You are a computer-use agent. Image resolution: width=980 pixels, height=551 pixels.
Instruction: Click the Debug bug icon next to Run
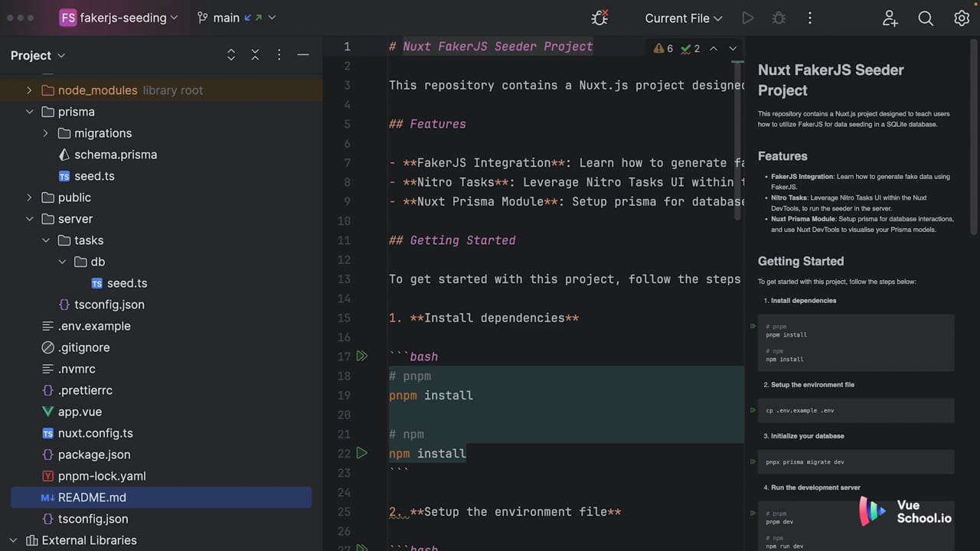[779, 18]
